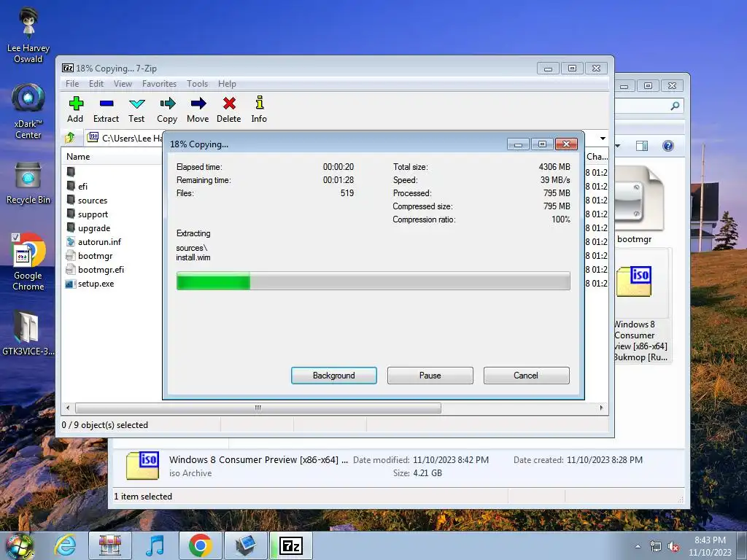Open the Edit menu
747x560 pixels.
coord(96,84)
